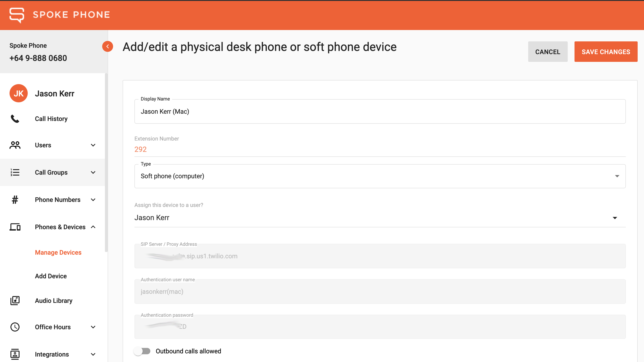Collapse the sidebar with the orange arrow button
Image resolution: width=644 pixels, height=362 pixels.
[x=107, y=46]
